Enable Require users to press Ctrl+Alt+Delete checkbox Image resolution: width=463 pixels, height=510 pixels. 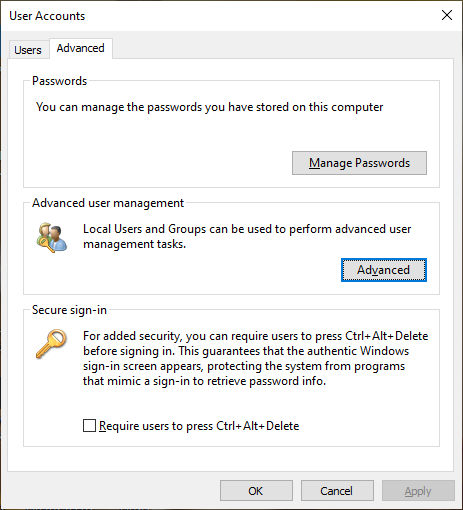89,426
